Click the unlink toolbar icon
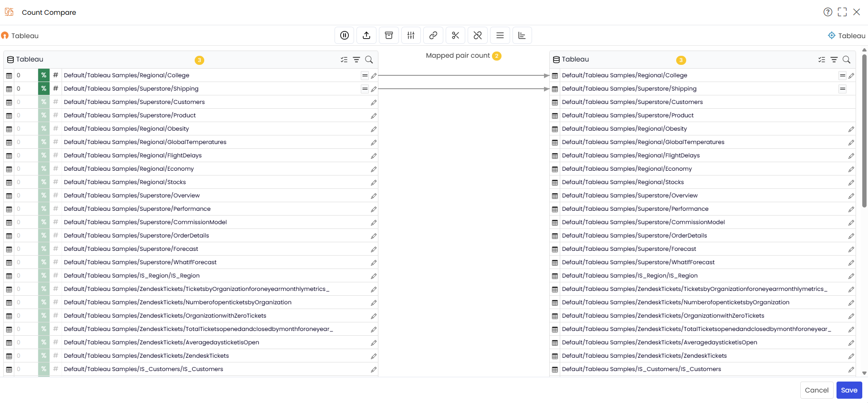This screenshot has height=403, width=868. [478, 35]
